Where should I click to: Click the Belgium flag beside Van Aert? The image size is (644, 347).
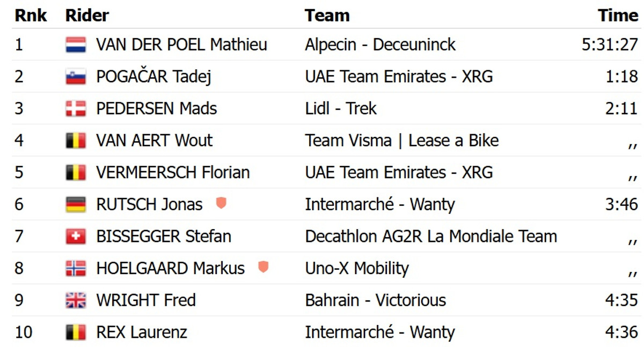click(76, 141)
